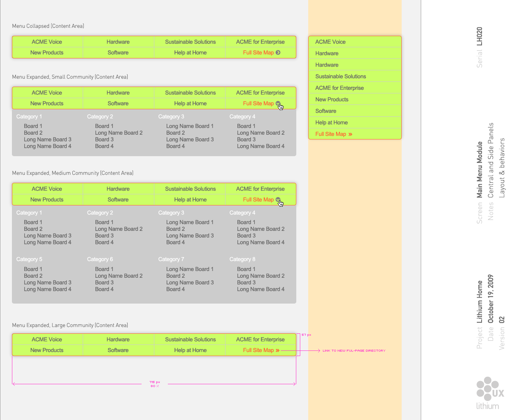Open New Products in the collapsed menu
The width and height of the screenshot is (517, 420).
[x=47, y=52]
